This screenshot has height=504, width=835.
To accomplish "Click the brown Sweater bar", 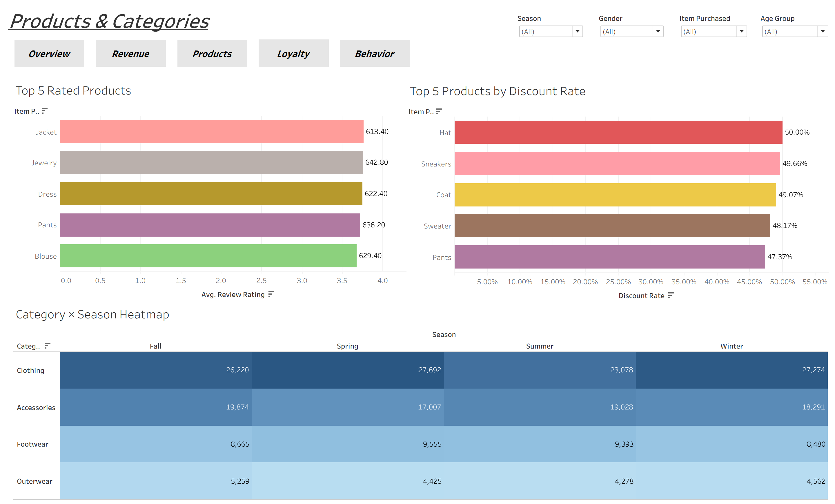I will click(612, 225).
